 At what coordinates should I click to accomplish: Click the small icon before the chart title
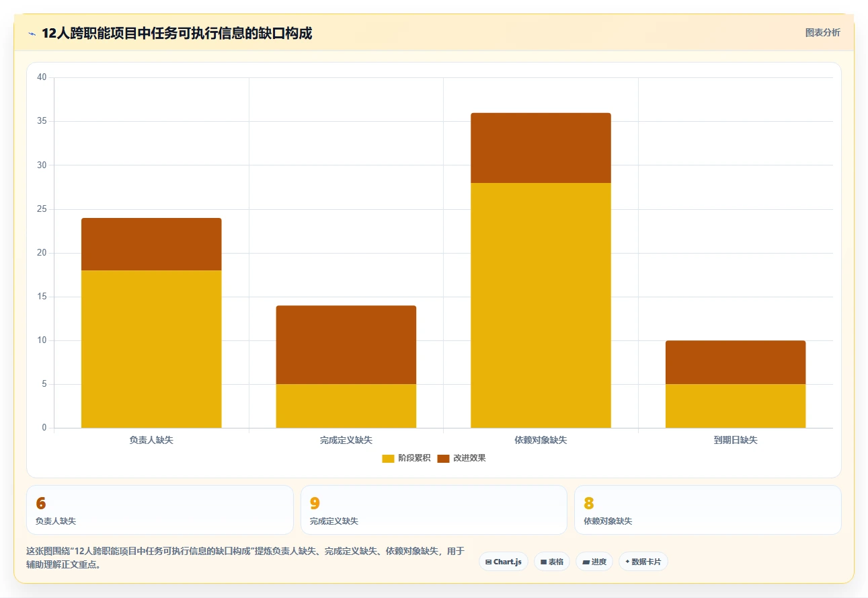32,33
